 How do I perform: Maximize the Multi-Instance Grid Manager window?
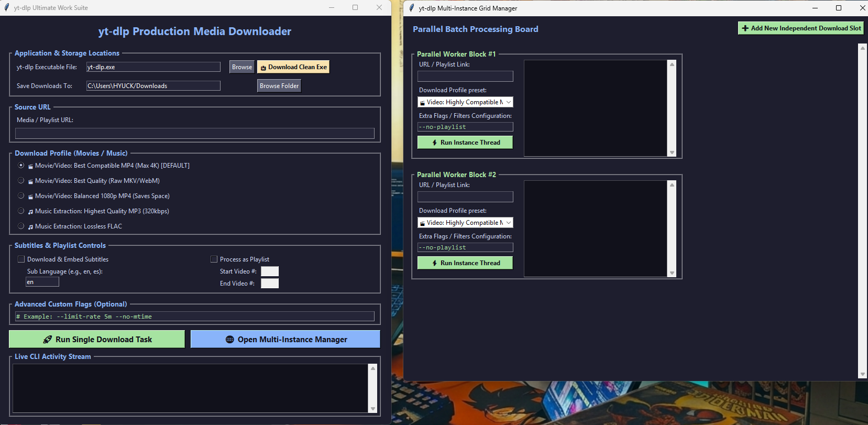click(839, 8)
